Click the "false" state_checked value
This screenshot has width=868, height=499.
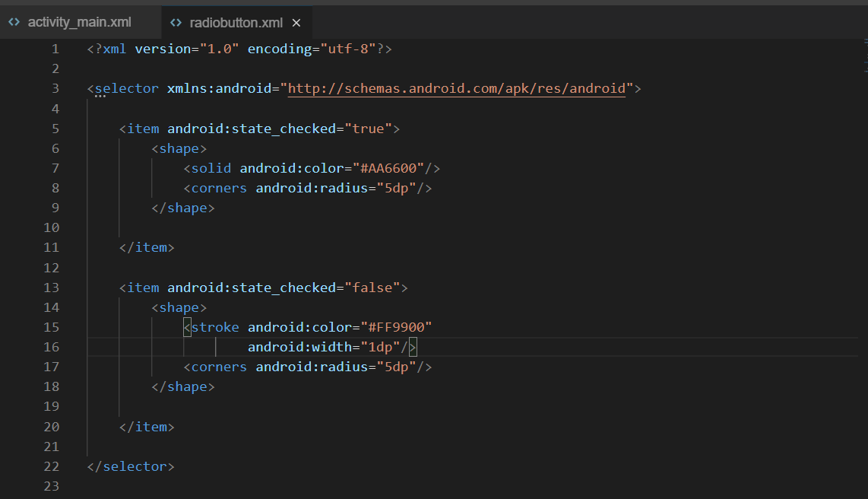[372, 288]
